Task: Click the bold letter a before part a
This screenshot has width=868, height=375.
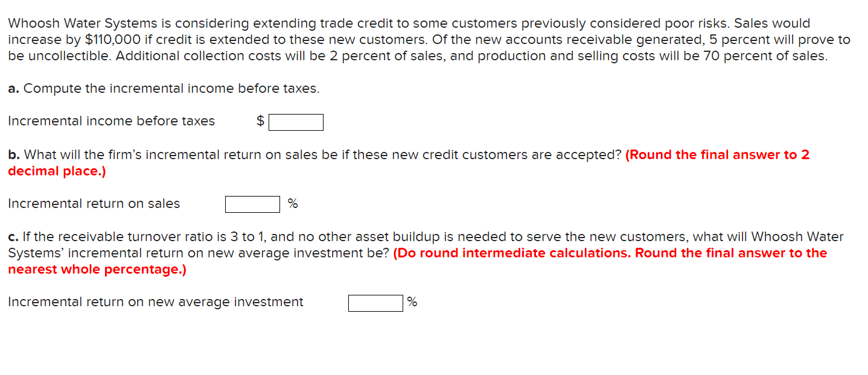Action: coord(11,88)
